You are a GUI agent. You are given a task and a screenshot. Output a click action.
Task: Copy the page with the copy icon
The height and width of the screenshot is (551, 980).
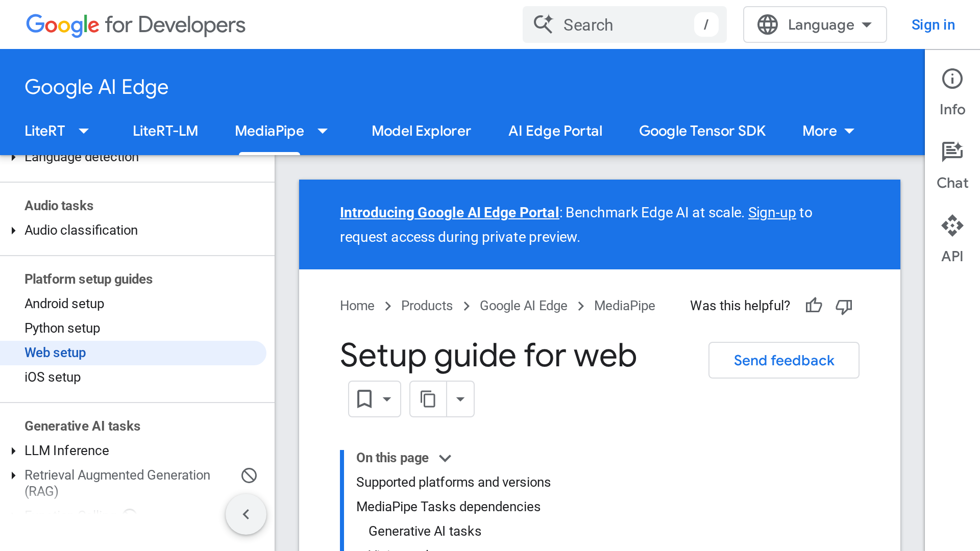tap(428, 399)
